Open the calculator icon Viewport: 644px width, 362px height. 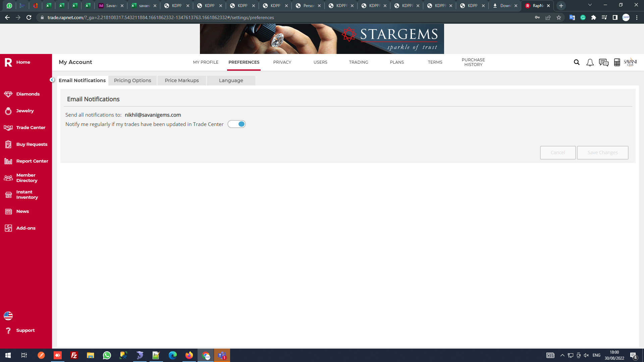(x=617, y=62)
